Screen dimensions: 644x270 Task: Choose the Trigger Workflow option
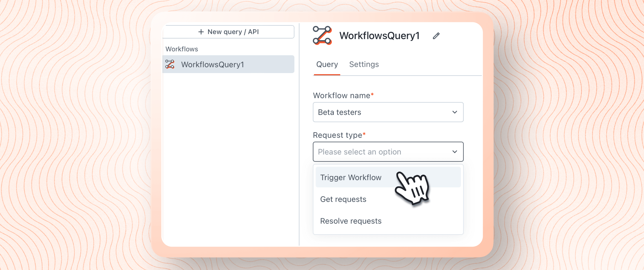coord(351,177)
